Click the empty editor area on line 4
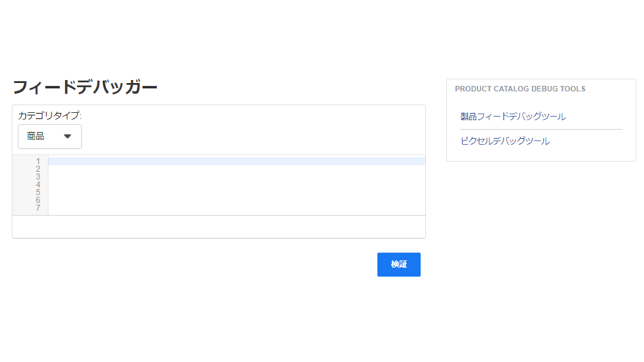This screenshot has height=362, width=644. pos(236,185)
